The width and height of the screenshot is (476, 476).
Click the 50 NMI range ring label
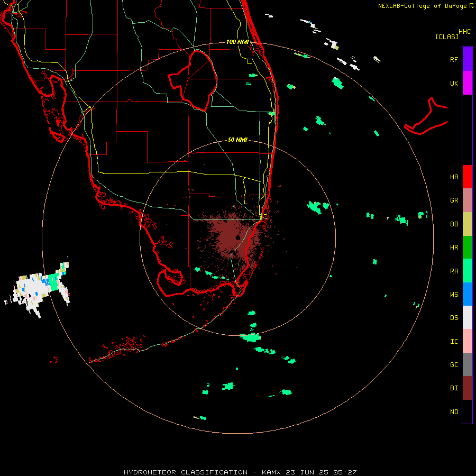(x=237, y=140)
